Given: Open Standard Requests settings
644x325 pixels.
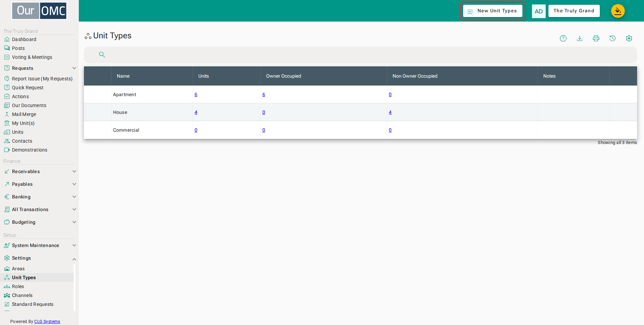Looking at the screenshot, I should [x=33, y=304].
